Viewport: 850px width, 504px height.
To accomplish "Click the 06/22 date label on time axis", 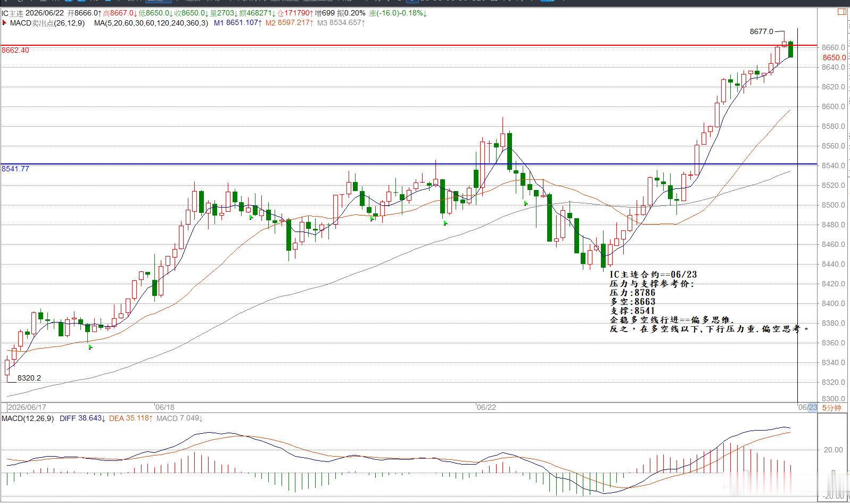I will click(x=486, y=407).
